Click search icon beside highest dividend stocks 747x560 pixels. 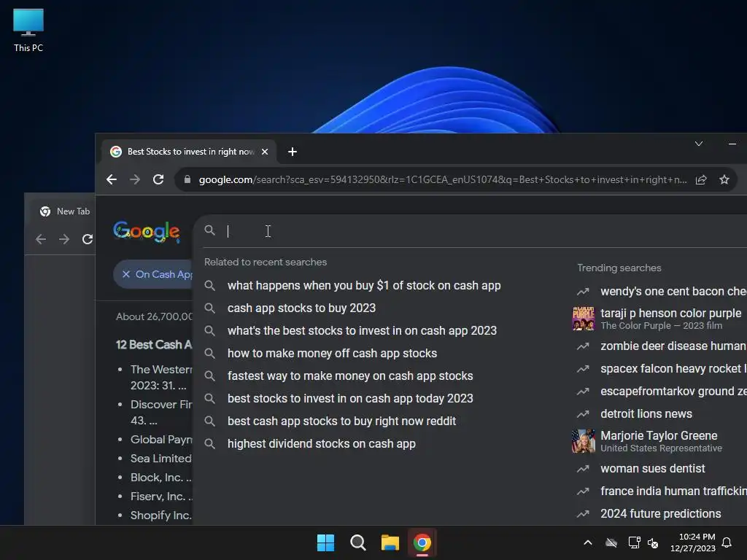click(209, 444)
